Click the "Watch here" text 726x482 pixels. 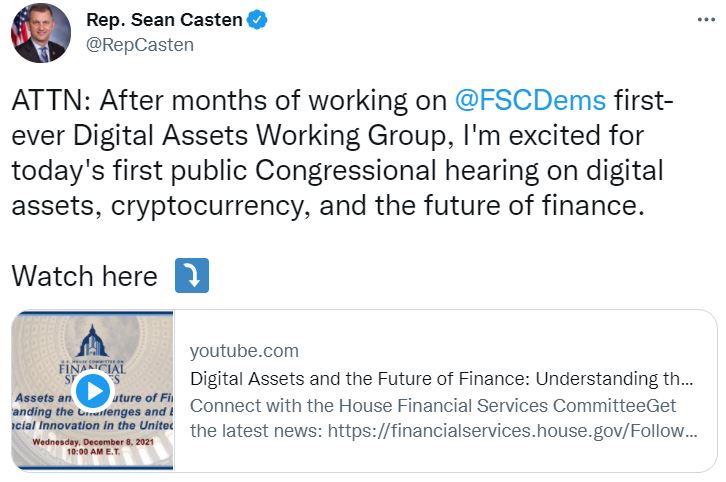click(x=84, y=276)
